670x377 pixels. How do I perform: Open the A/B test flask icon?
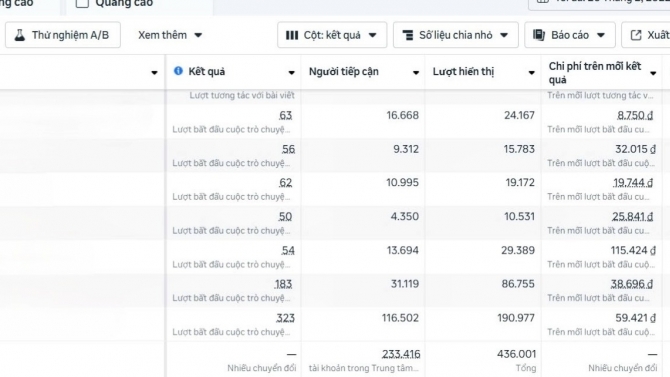click(x=20, y=35)
